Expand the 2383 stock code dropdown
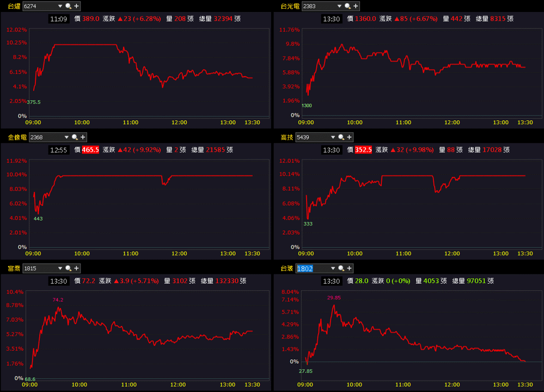544x392 pixels. pos(339,6)
